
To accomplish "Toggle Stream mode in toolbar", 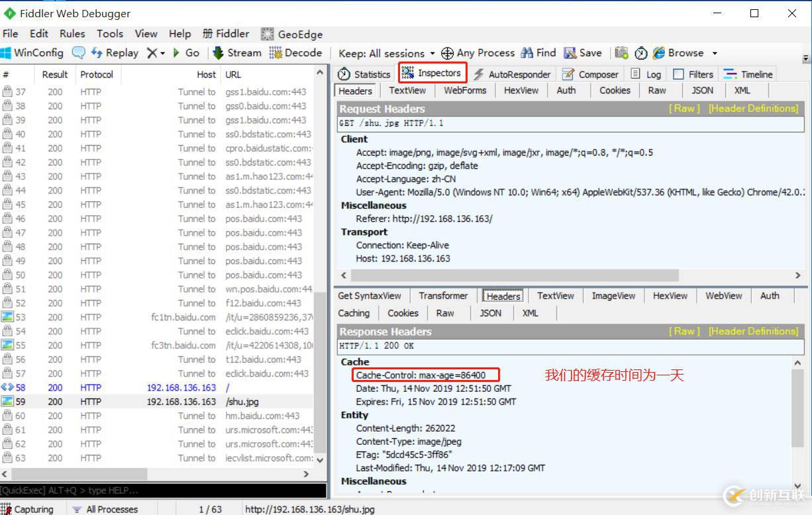I will click(x=237, y=53).
